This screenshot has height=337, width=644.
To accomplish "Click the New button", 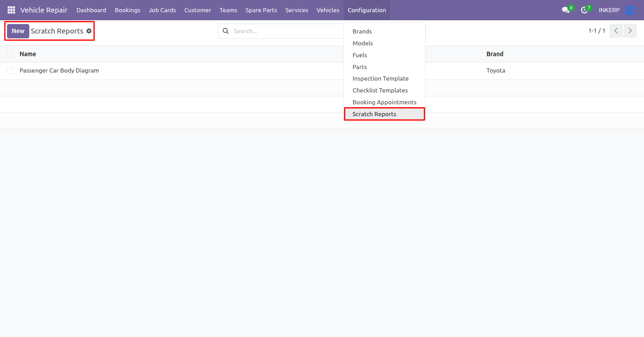I will click(18, 31).
